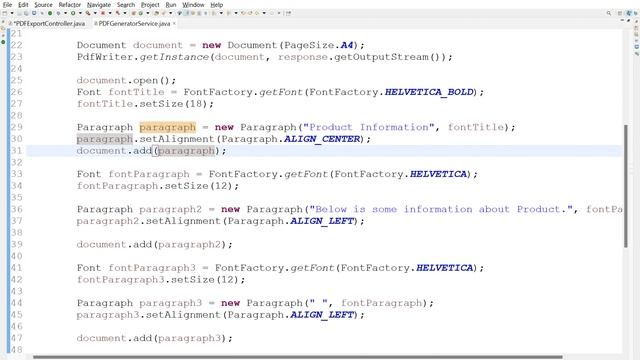This screenshot has width=640, height=360.
Task: Click line number 22 in the gutter
Action: (x=16, y=45)
